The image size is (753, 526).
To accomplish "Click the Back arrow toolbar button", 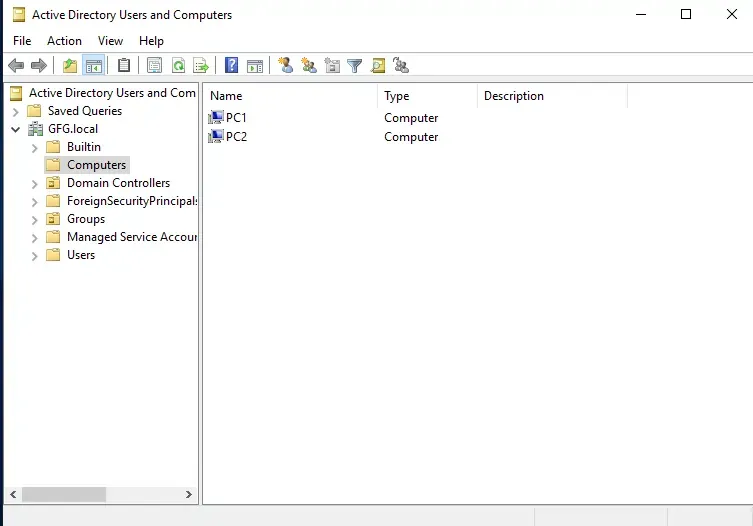I will point(16,65).
